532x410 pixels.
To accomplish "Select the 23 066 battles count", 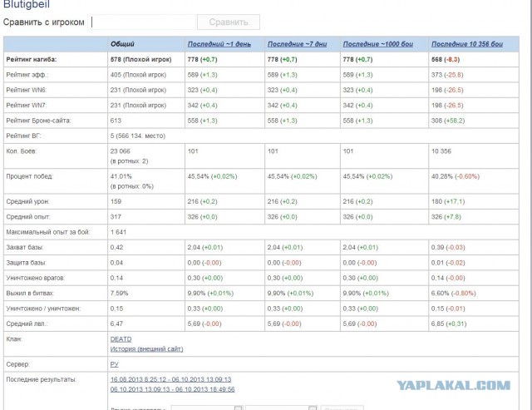I will click(x=120, y=151).
